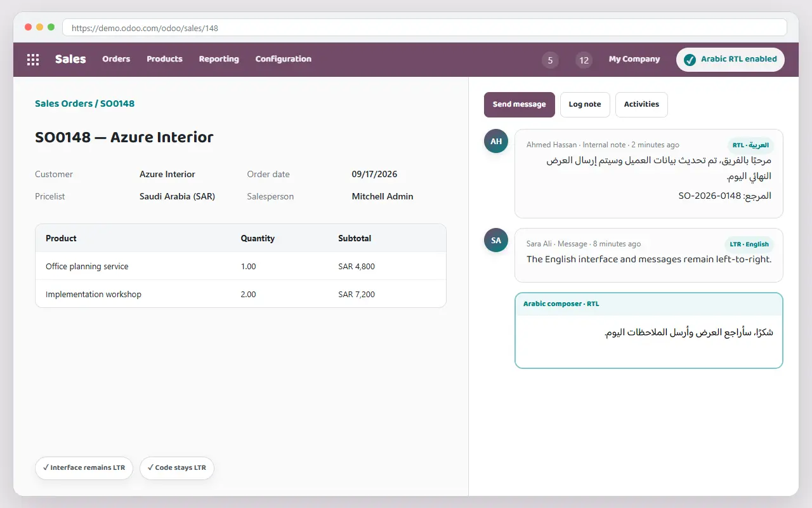Click the Salesperson field label
The width and height of the screenshot is (812, 508).
click(x=270, y=197)
